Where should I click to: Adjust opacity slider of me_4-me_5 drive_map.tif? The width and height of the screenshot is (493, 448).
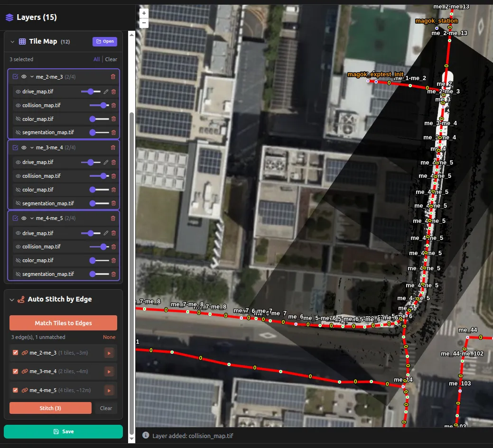click(91, 233)
